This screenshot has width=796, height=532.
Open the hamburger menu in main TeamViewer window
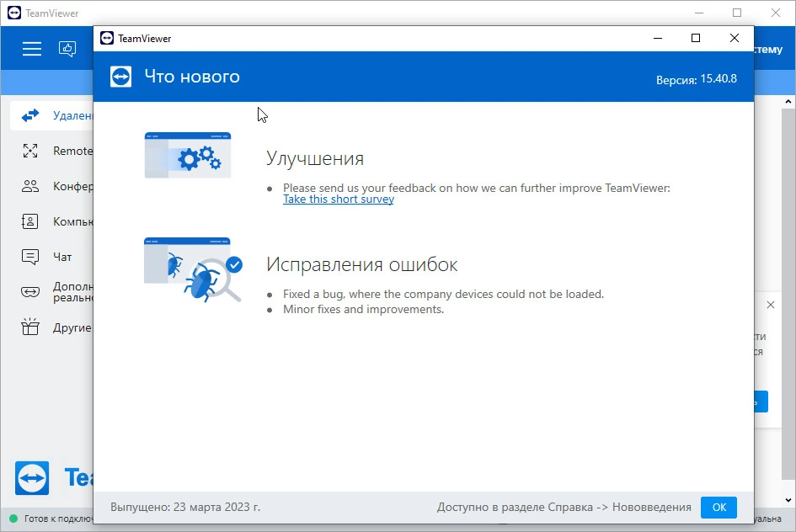[31, 49]
